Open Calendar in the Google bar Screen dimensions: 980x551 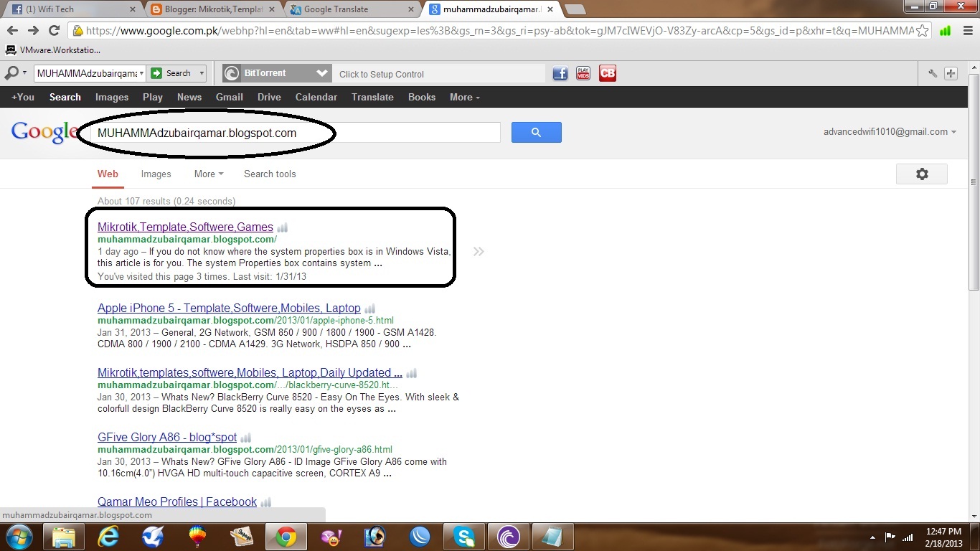tap(316, 97)
